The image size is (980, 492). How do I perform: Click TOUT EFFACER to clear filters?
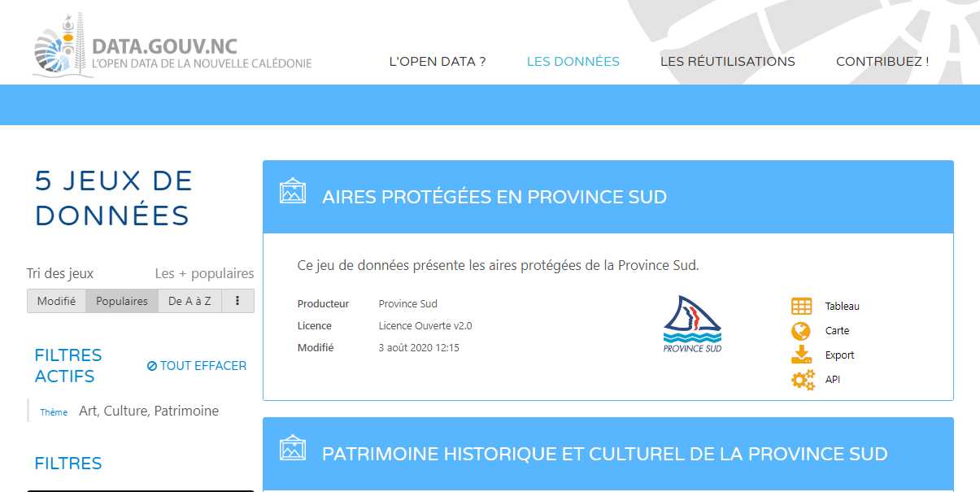(x=197, y=366)
